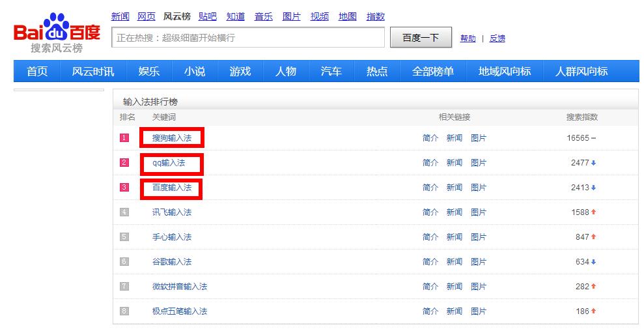Open the 帮助 link

click(x=468, y=38)
